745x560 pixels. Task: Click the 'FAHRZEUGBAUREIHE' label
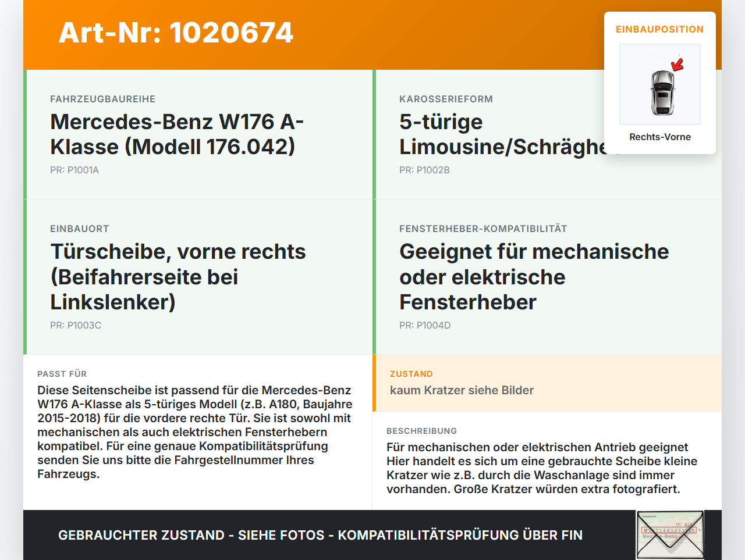click(x=102, y=99)
